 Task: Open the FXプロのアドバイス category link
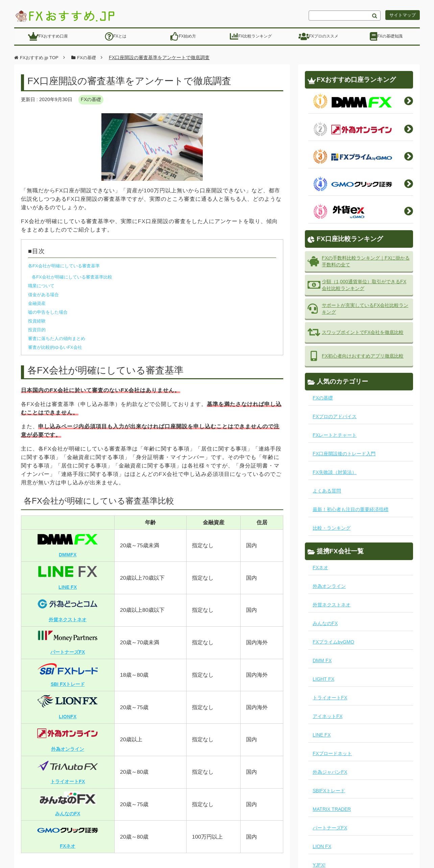(x=334, y=416)
